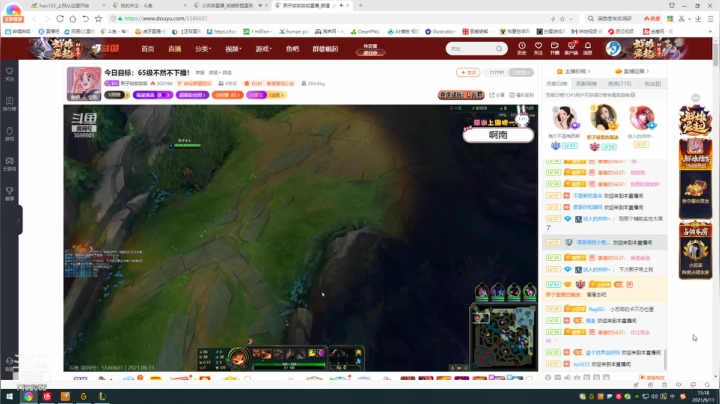Open the client download icon with badge
Screen dimensions: 720x404
point(571,48)
